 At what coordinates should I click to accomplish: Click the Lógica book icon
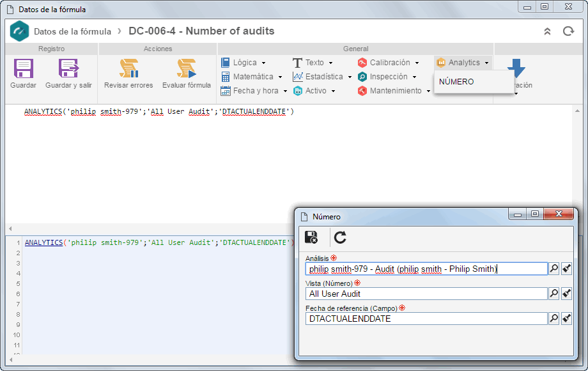pos(226,63)
